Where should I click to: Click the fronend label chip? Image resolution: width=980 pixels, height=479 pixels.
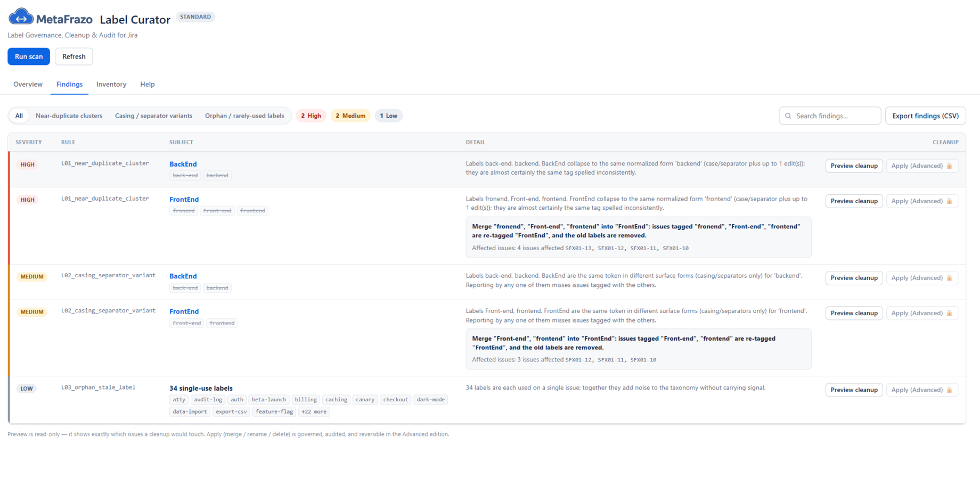point(184,211)
